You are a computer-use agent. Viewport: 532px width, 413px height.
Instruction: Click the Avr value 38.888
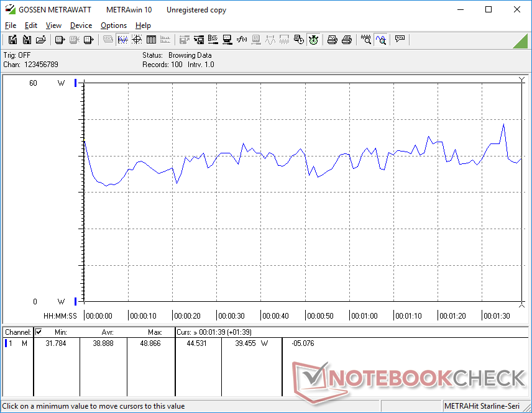click(103, 343)
